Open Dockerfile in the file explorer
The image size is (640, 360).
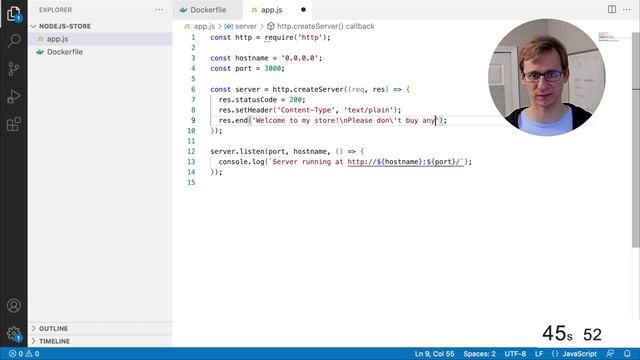click(100, 52)
